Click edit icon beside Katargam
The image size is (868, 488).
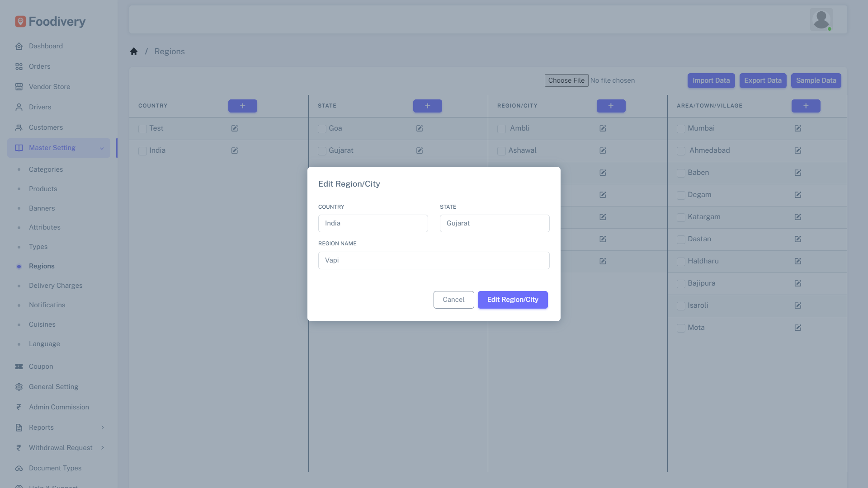798,217
